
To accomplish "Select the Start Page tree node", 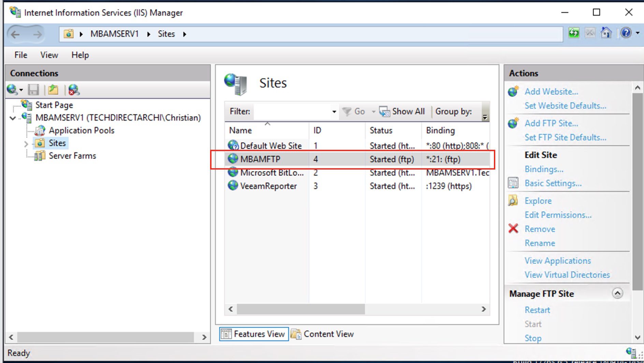I will click(x=54, y=105).
